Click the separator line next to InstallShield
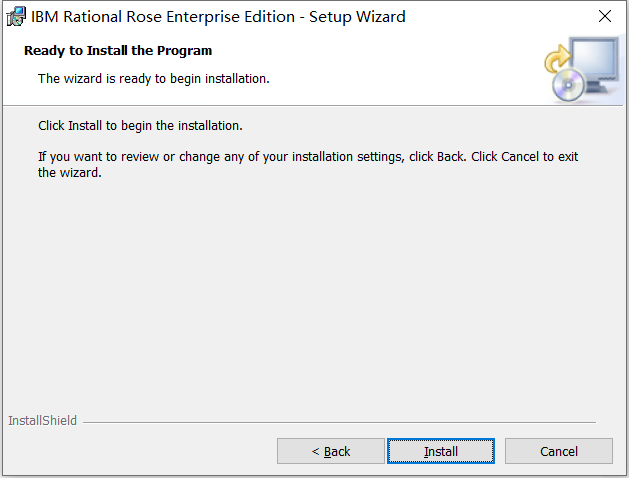Image resolution: width=629 pixels, height=478 pixels. click(x=339, y=422)
